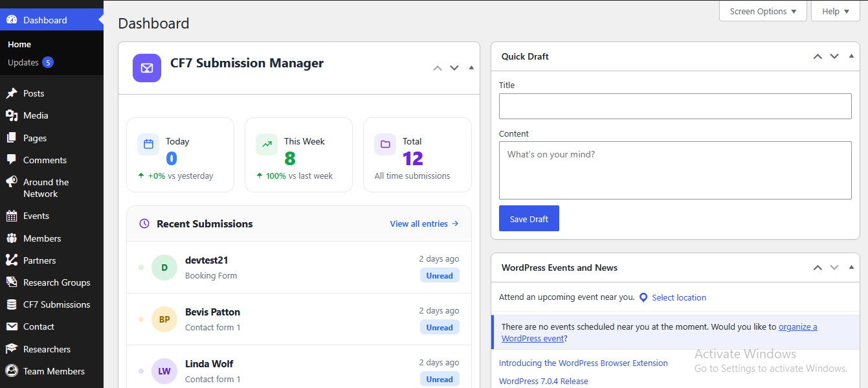Click the LW avatar for Linda Wolf
This screenshot has width=868, height=388.
(x=164, y=371)
